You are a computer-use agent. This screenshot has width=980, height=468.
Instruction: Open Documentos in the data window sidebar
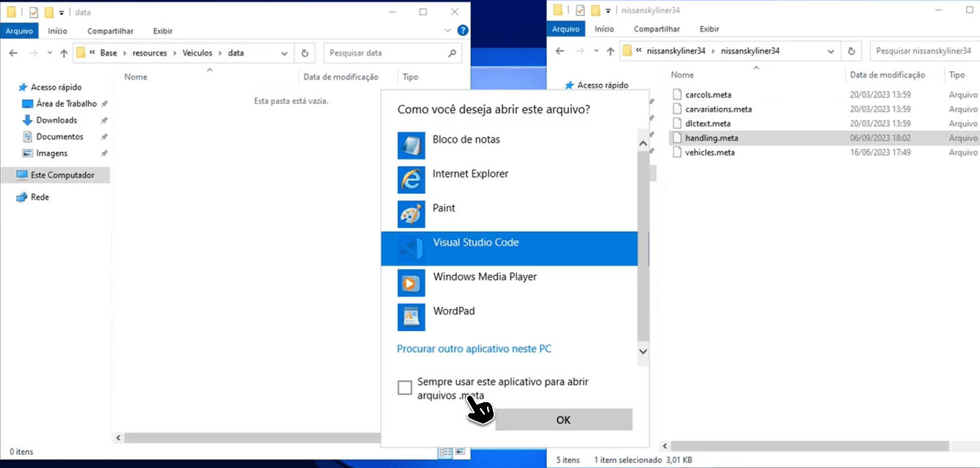pos(59,137)
